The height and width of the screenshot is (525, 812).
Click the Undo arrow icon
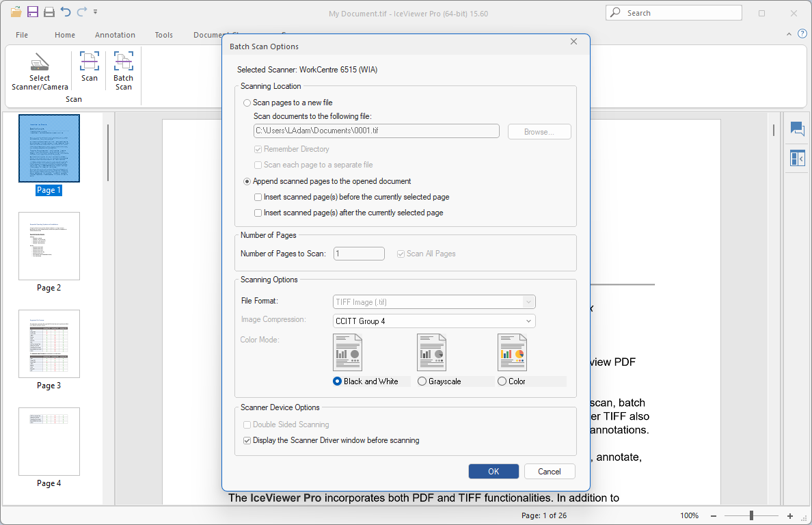[65, 12]
